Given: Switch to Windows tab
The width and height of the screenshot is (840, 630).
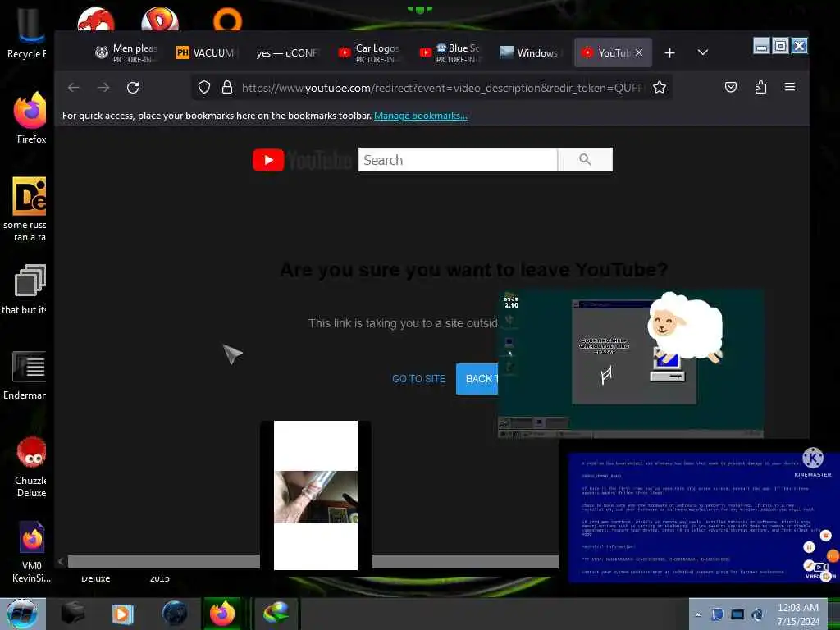Looking at the screenshot, I should [x=529, y=52].
